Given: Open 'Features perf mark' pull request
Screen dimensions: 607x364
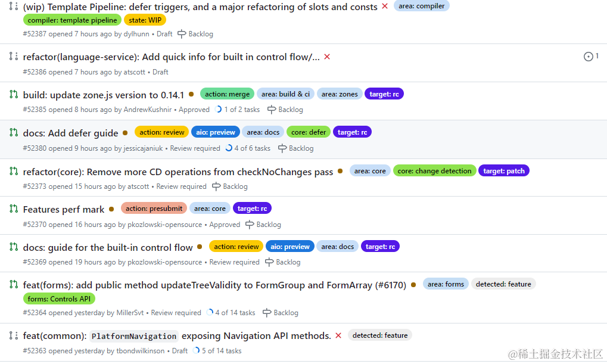Looking at the screenshot, I should point(64,210).
